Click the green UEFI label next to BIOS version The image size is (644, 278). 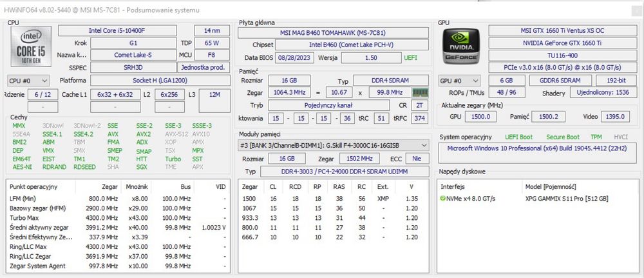(410, 57)
